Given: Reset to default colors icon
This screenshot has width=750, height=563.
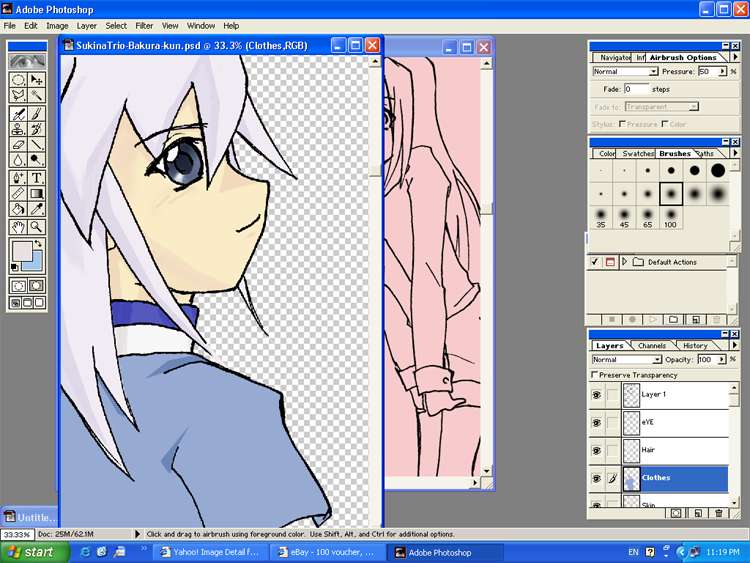Looking at the screenshot, I should pyautogui.click(x=14, y=267).
